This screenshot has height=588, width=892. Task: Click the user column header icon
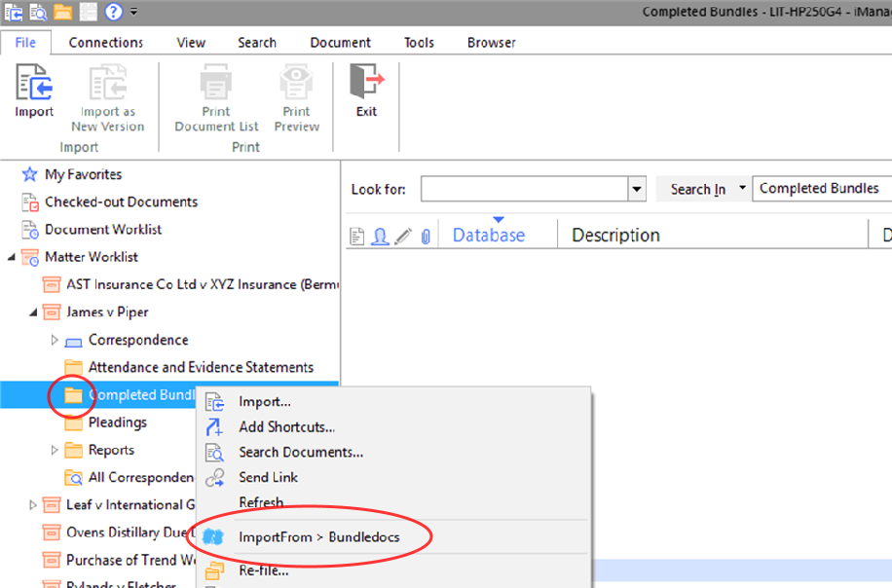coord(380,236)
